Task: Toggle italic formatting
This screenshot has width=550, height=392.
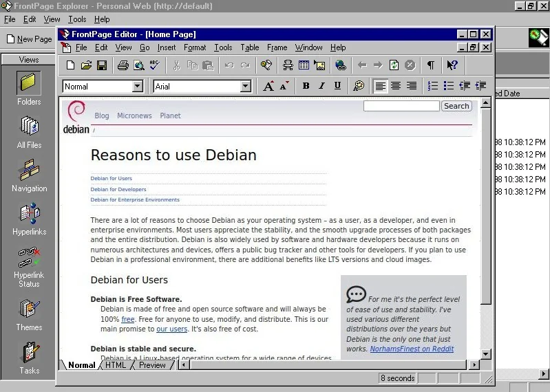Action: [x=321, y=86]
